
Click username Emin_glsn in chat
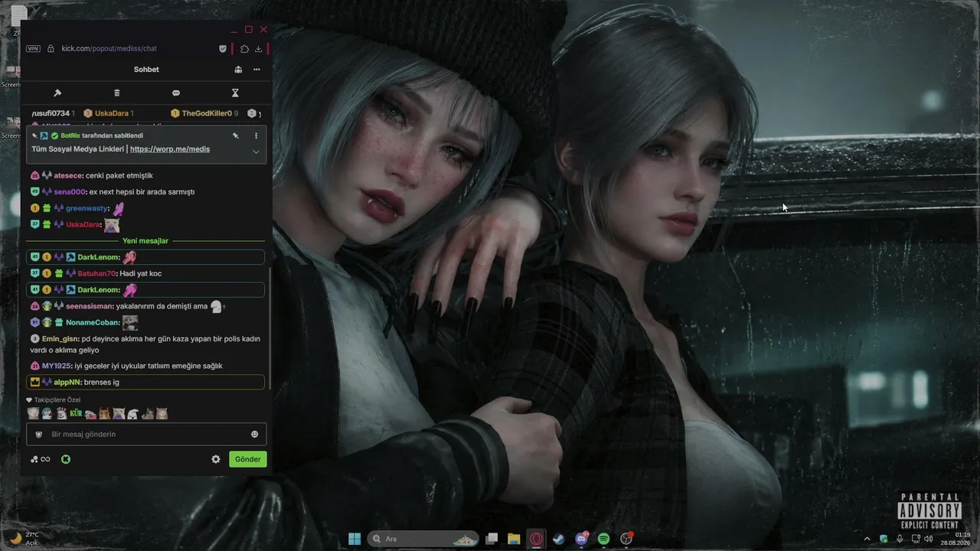[60, 338]
